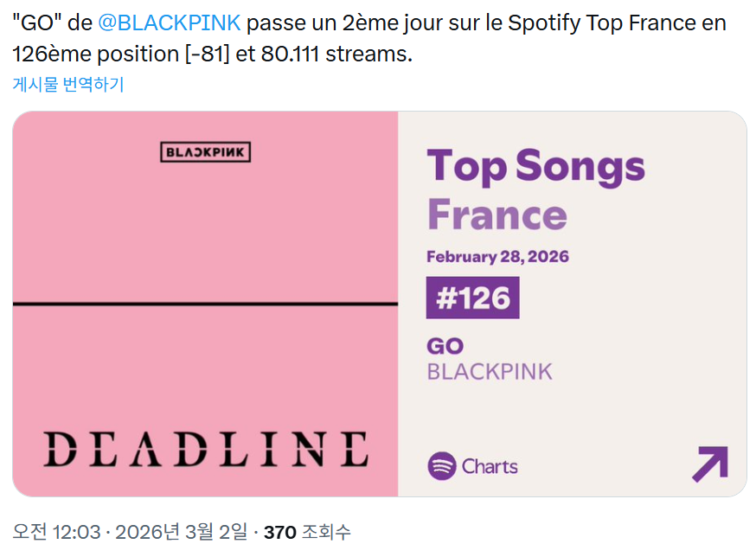
Task: Click the black line on album cover
Action: coord(205,304)
